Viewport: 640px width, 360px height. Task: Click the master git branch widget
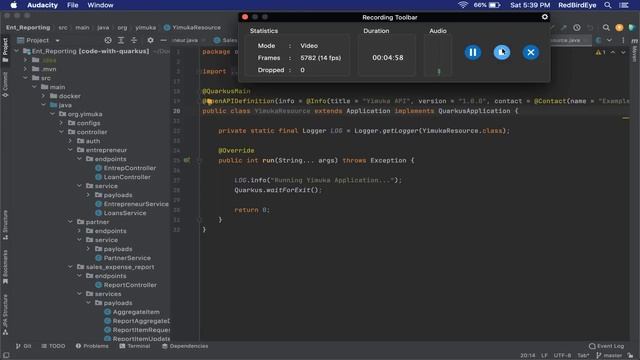[609, 356]
